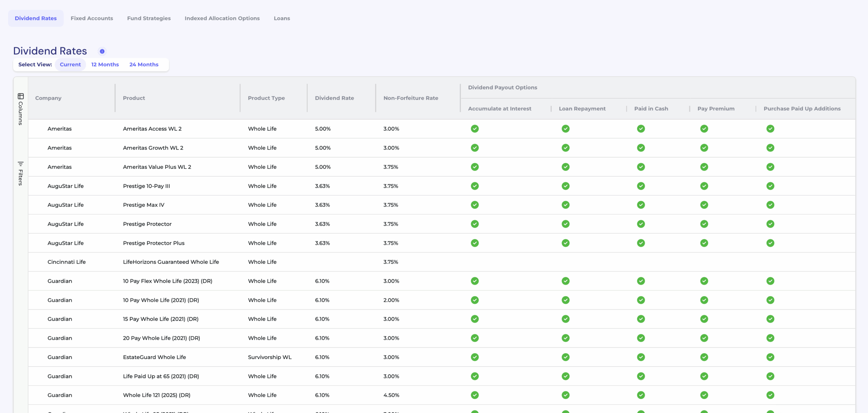
Task: Select the Cincinnati Life LifeHorizons row
Action: click(x=171, y=262)
